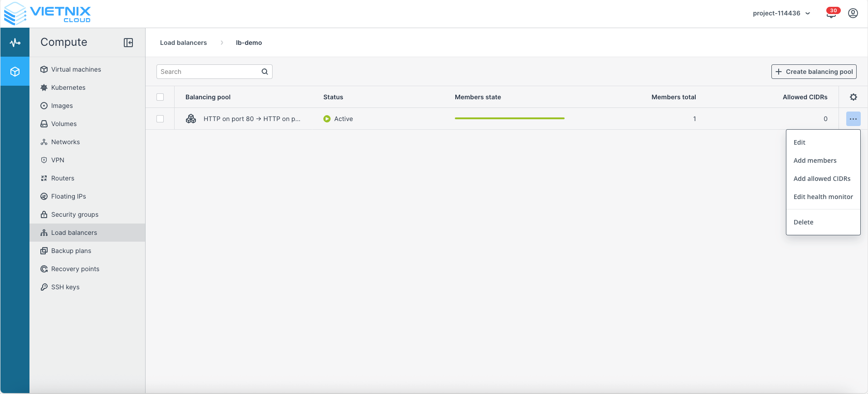Open the monitoring pulse icon in left rail
Image resolution: width=868 pixels, height=394 pixels.
click(x=15, y=43)
